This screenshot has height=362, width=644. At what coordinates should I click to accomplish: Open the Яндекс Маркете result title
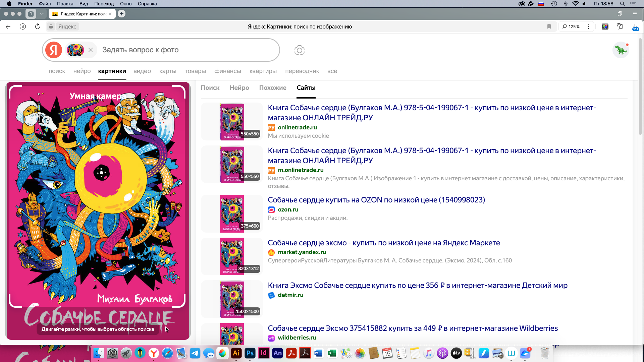(x=384, y=243)
